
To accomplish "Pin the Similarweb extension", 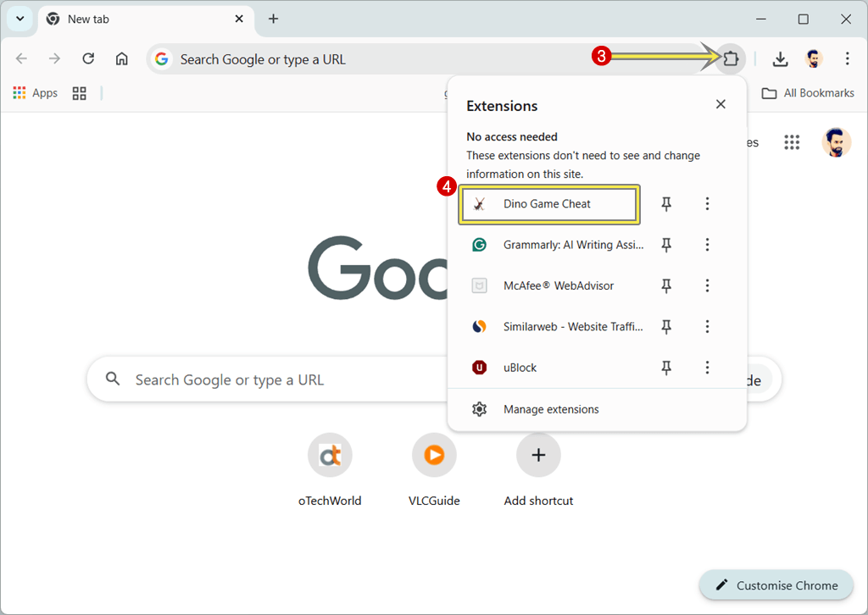I will point(666,327).
